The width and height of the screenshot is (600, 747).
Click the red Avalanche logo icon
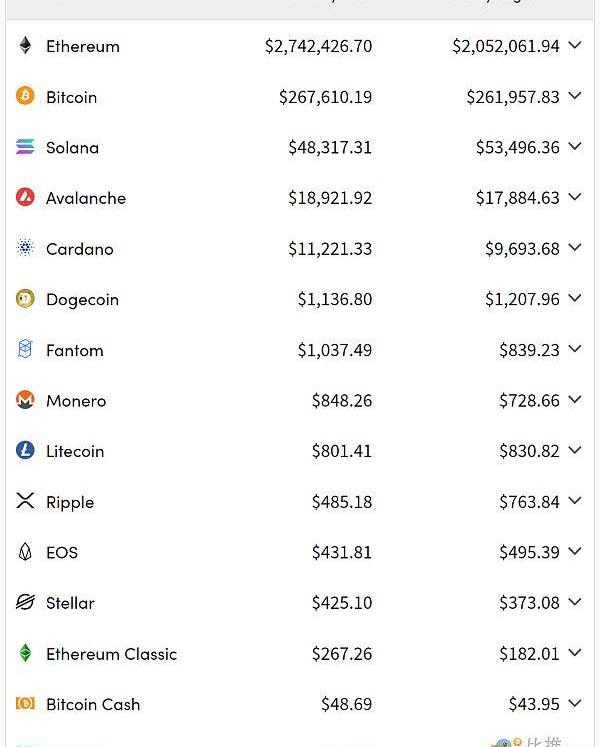25,198
